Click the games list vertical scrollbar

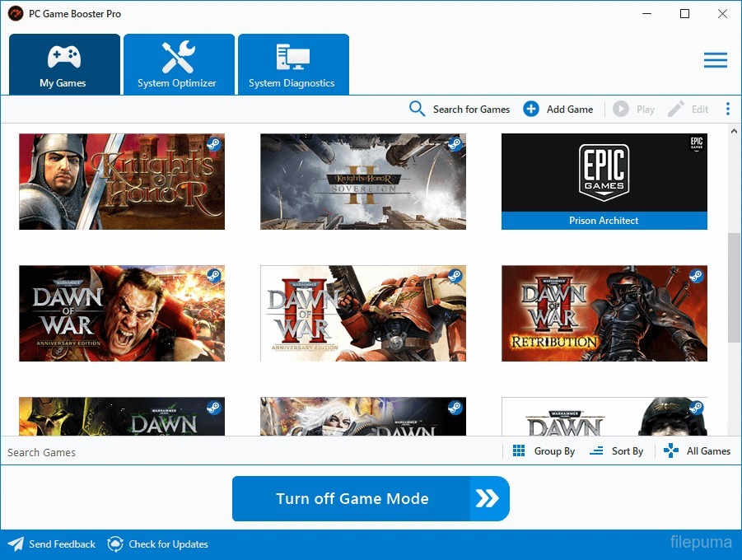pyautogui.click(x=734, y=288)
